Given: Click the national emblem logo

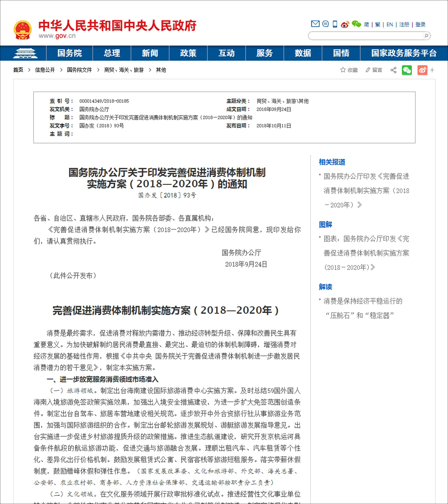Looking at the screenshot, I should click(23, 30).
